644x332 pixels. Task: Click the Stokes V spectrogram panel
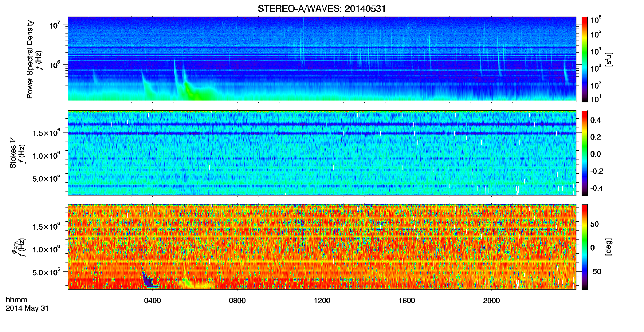(322, 153)
